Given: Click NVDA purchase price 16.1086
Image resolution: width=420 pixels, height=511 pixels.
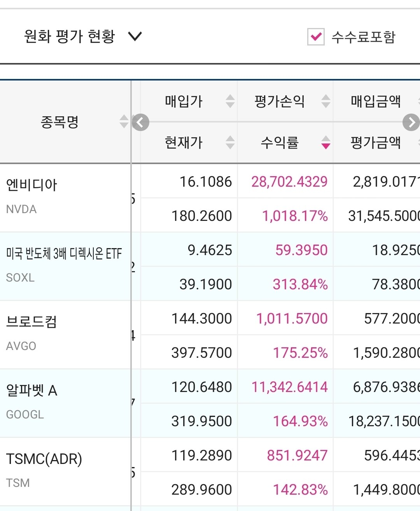Looking at the screenshot, I should tap(206, 182).
